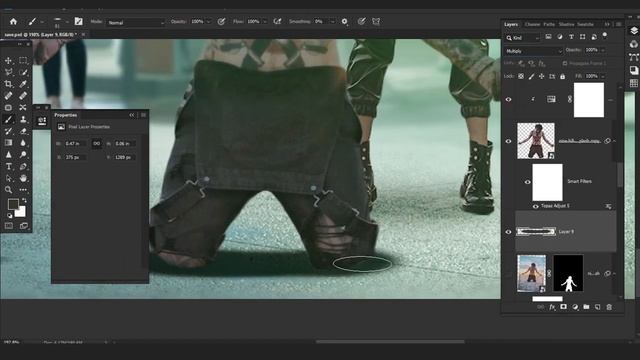
Task: Create a new group folder
Action: [587, 307]
